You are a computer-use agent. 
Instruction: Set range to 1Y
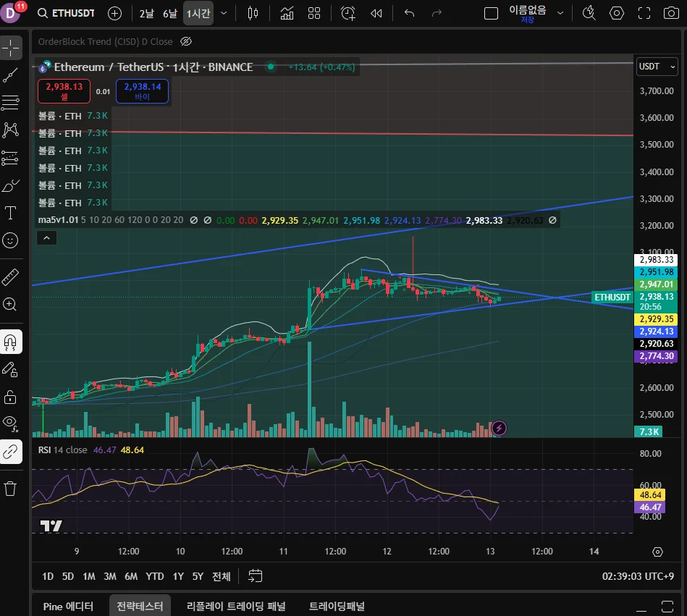[178, 576]
